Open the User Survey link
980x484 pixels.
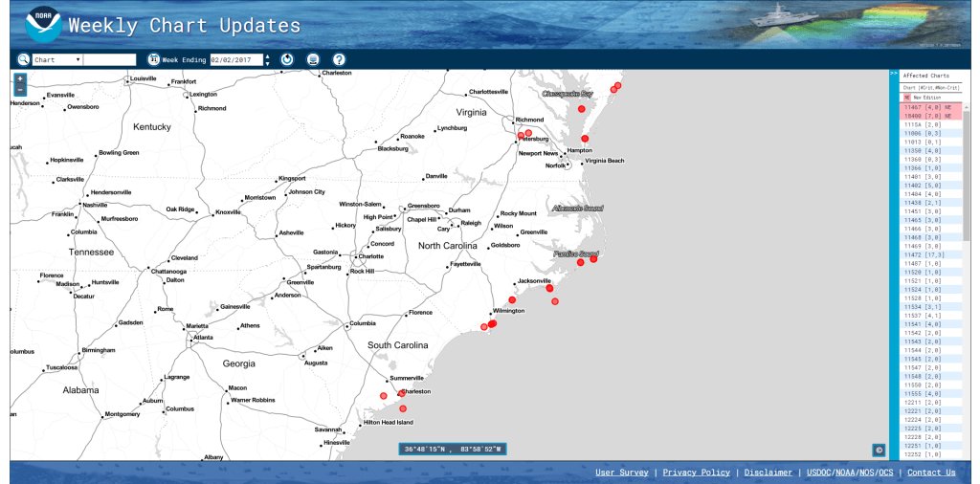[621, 473]
